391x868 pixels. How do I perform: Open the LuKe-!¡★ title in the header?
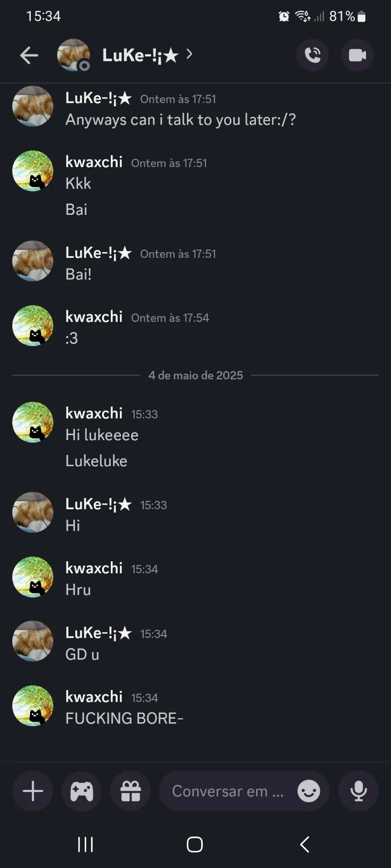140,56
